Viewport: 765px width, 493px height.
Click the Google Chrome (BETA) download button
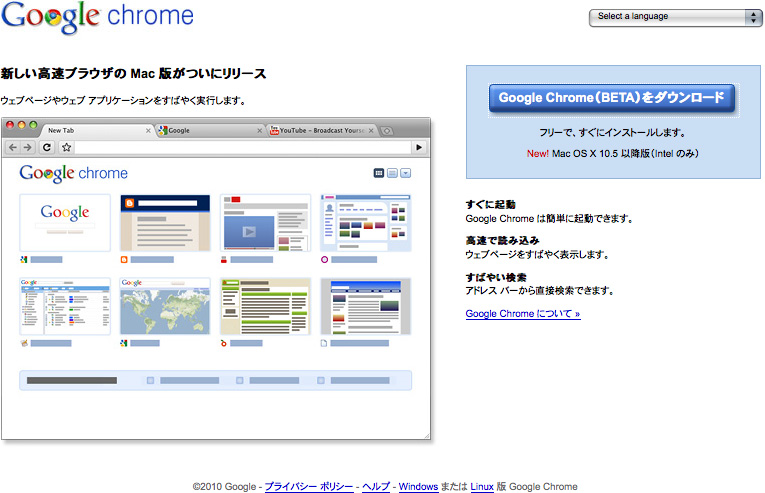pyautogui.click(x=612, y=98)
